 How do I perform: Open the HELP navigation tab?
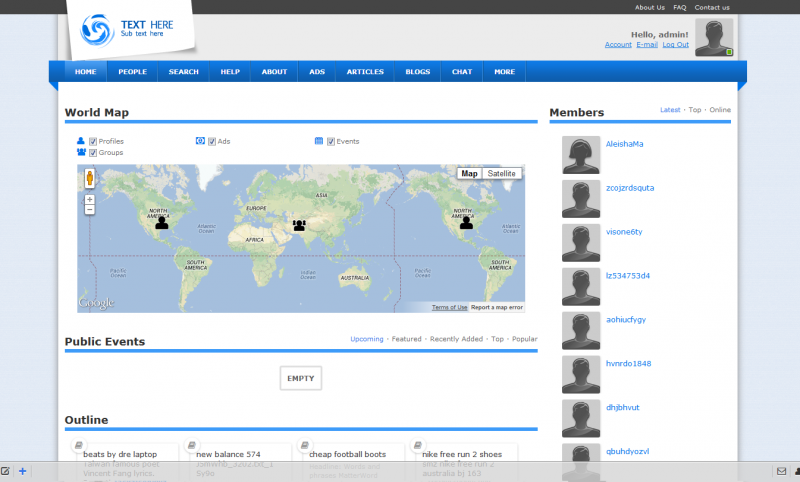(x=230, y=72)
